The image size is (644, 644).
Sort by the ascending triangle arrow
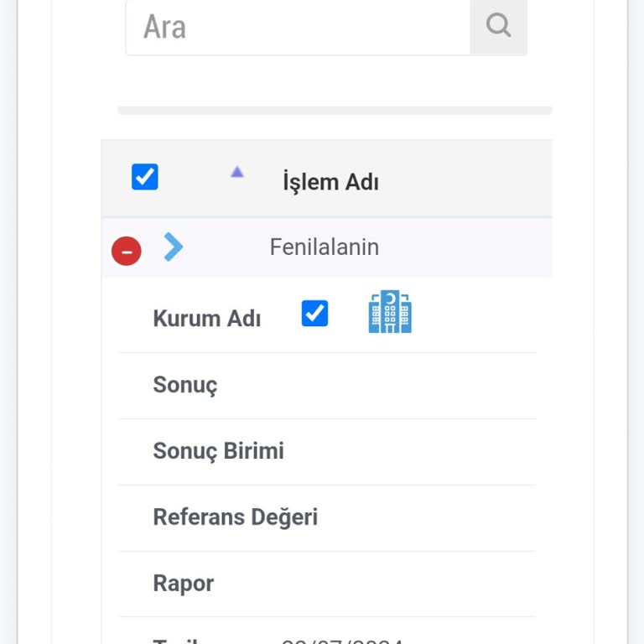coord(237,172)
